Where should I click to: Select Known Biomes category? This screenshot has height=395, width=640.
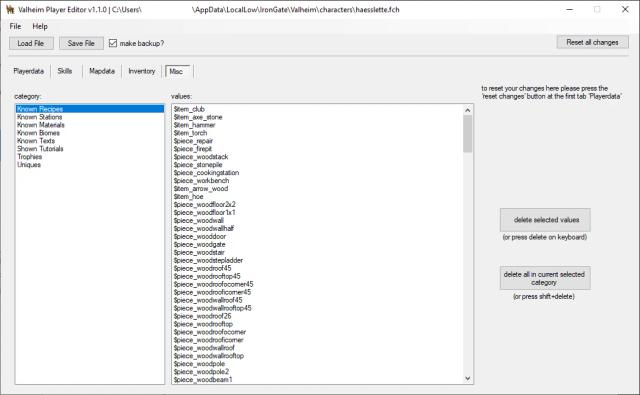[x=90, y=133]
